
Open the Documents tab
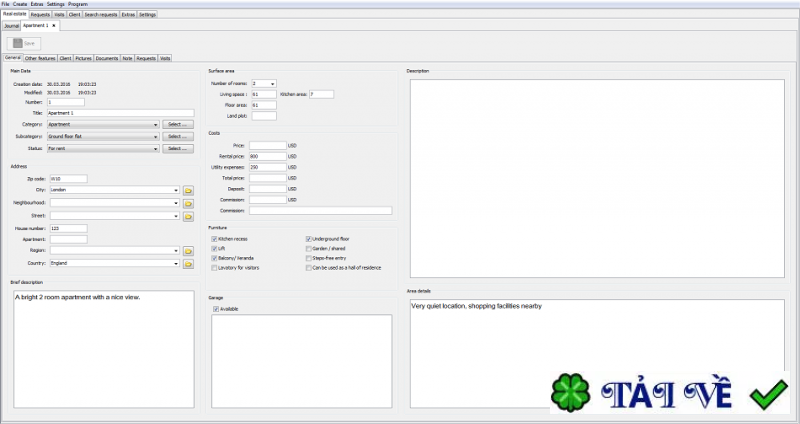[107, 59]
